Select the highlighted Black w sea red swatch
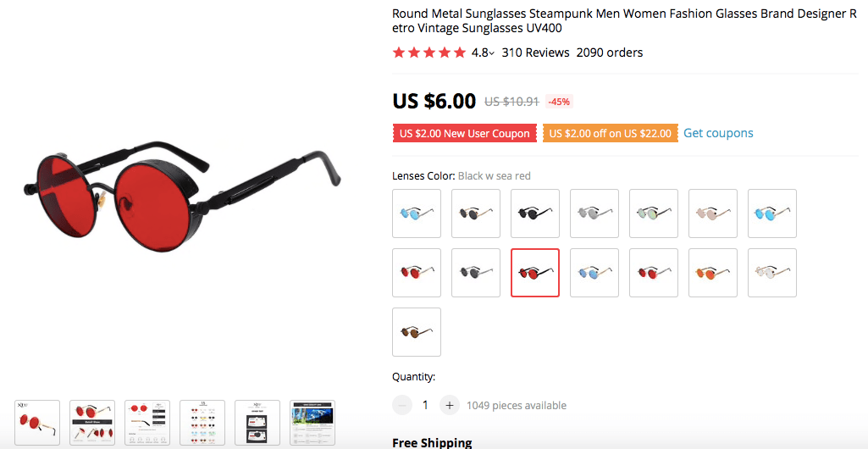Image resolution: width=868 pixels, height=449 pixels. (x=535, y=273)
